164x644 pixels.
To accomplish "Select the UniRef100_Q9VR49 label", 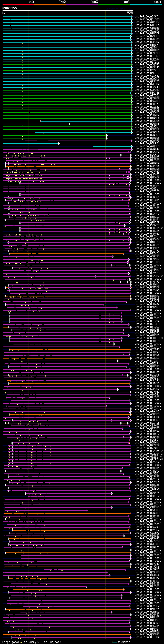I will coord(147,172).
